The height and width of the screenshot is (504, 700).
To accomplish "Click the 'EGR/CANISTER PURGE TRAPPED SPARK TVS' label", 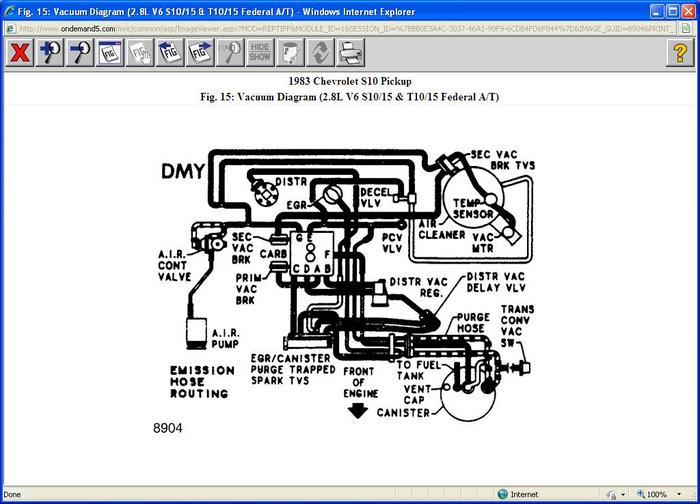I will point(293,370).
